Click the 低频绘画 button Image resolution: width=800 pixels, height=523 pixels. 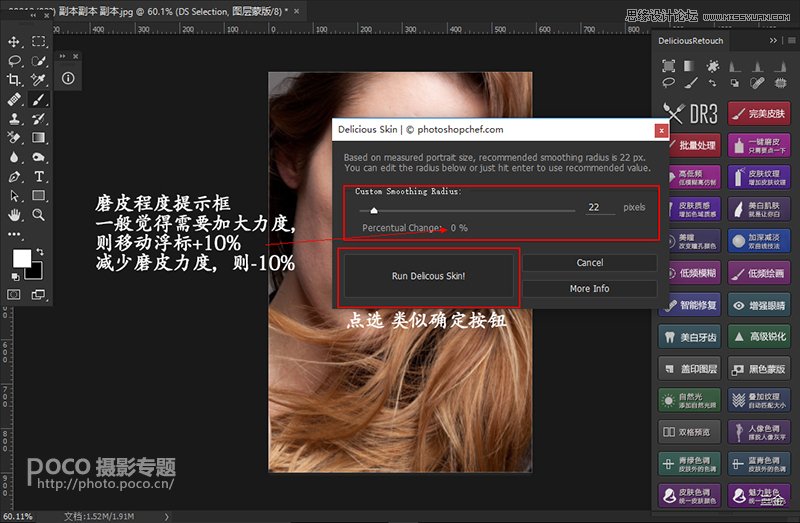[759, 273]
